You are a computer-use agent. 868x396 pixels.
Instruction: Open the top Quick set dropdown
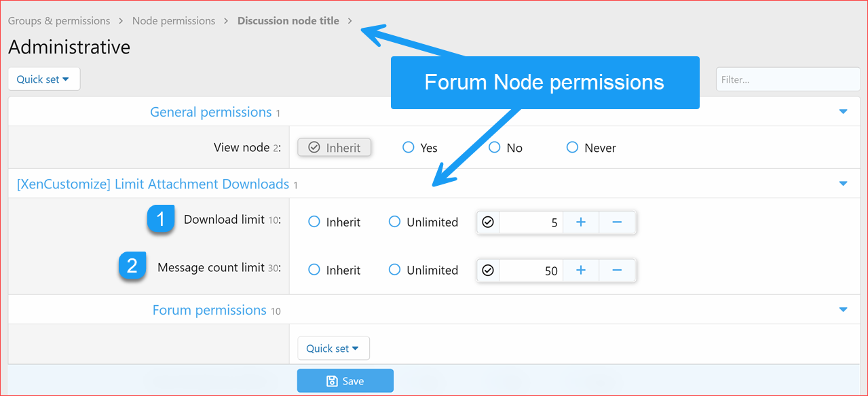coord(43,79)
